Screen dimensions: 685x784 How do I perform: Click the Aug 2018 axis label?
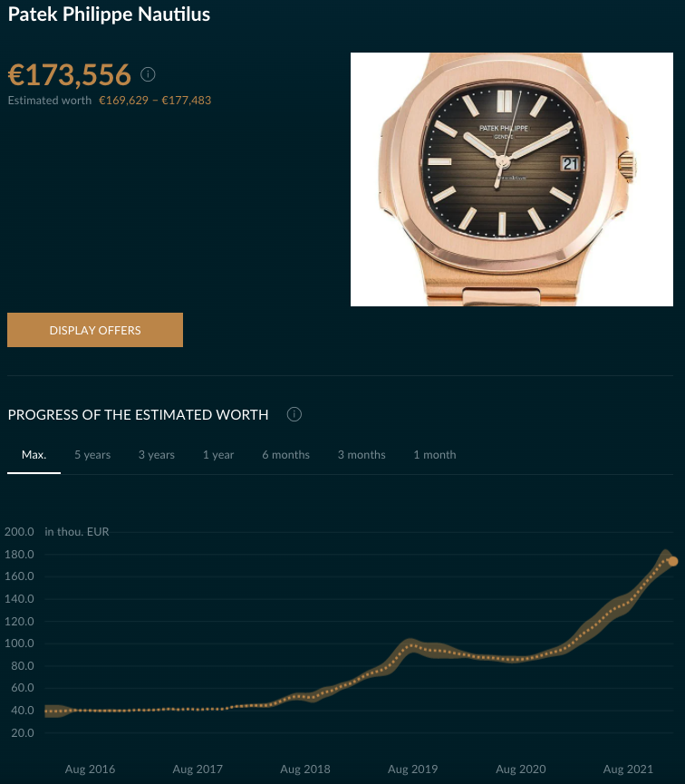point(305,769)
